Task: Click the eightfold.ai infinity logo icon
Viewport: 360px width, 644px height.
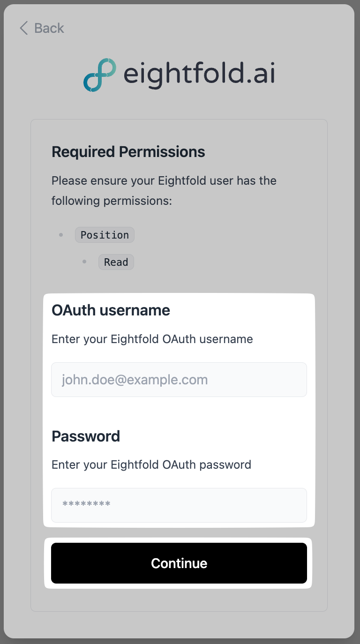Action: tap(100, 75)
